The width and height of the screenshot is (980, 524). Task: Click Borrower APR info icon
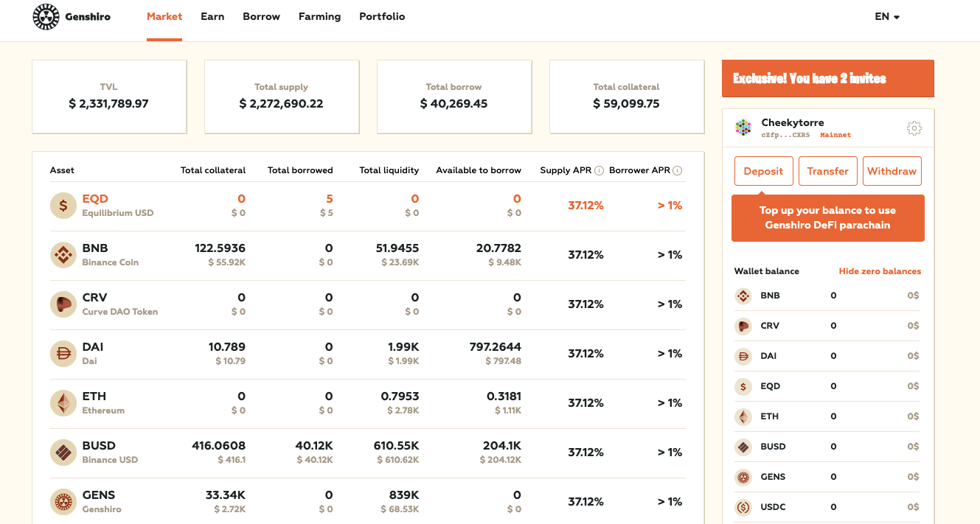click(x=678, y=170)
